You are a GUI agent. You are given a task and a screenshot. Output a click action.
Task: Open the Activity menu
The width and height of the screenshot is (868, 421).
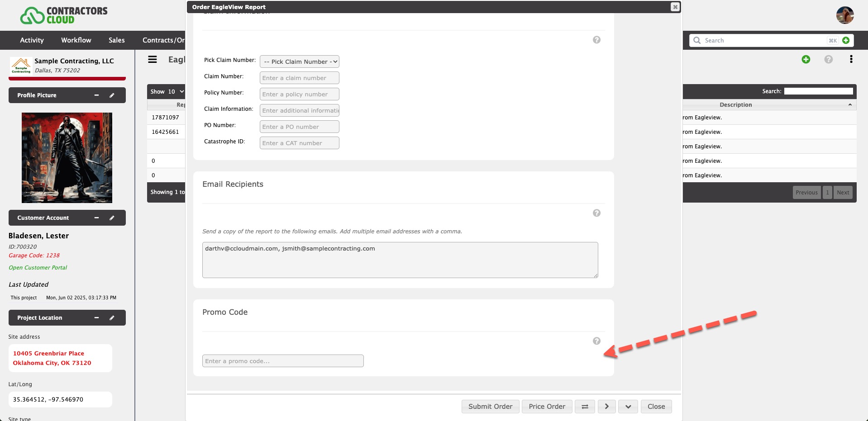(x=32, y=40)
